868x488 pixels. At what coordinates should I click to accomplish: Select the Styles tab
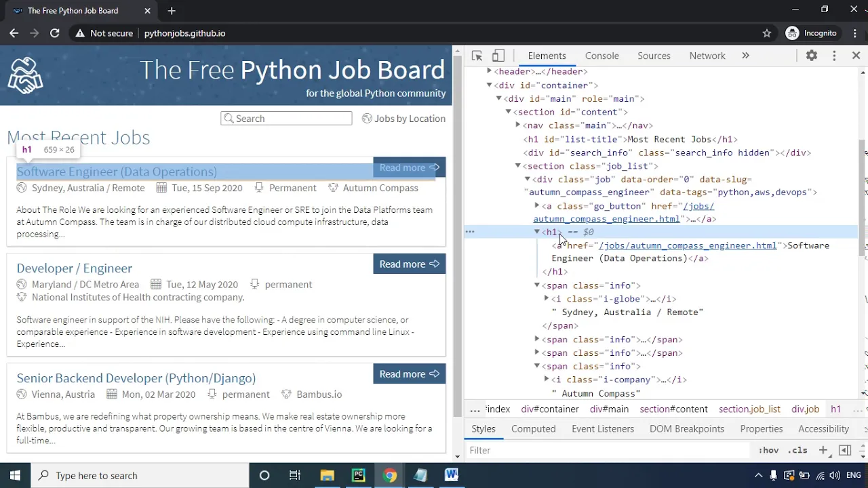click(x=484, y=428)
